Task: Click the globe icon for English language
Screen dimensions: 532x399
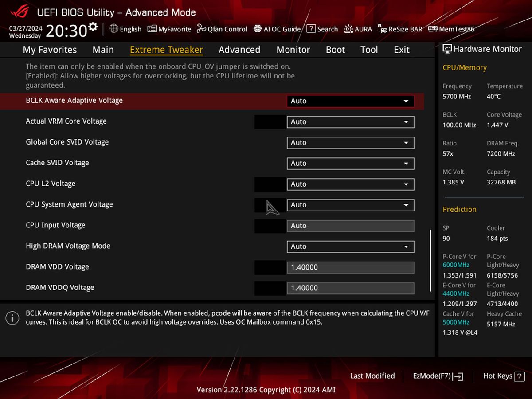Action: (113, 29)
